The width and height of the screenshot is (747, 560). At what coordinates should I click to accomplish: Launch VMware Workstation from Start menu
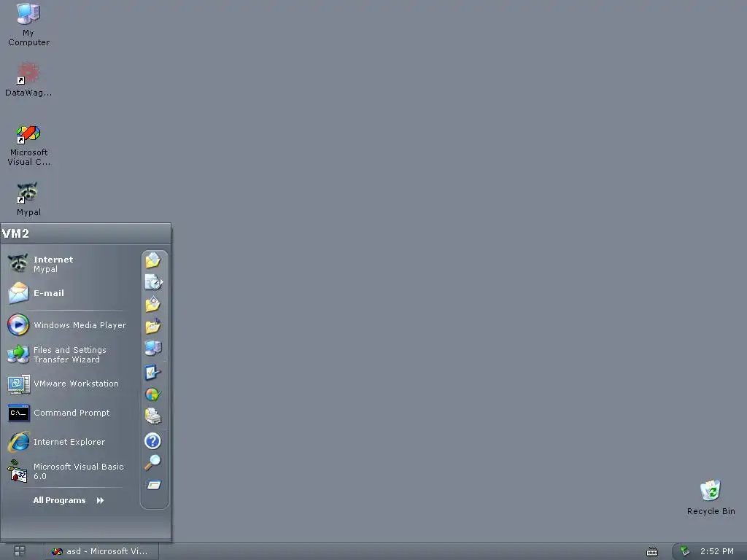(x=66, y=384)
